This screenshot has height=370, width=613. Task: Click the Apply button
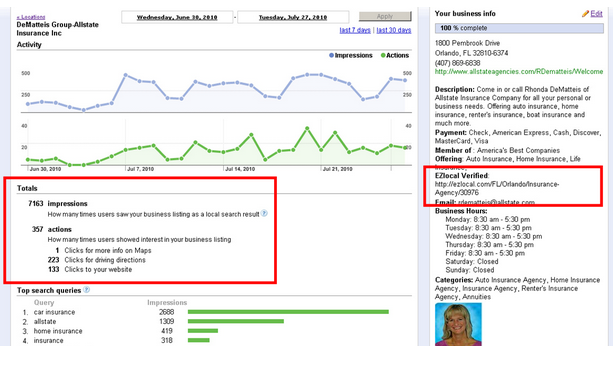[385, 16]
